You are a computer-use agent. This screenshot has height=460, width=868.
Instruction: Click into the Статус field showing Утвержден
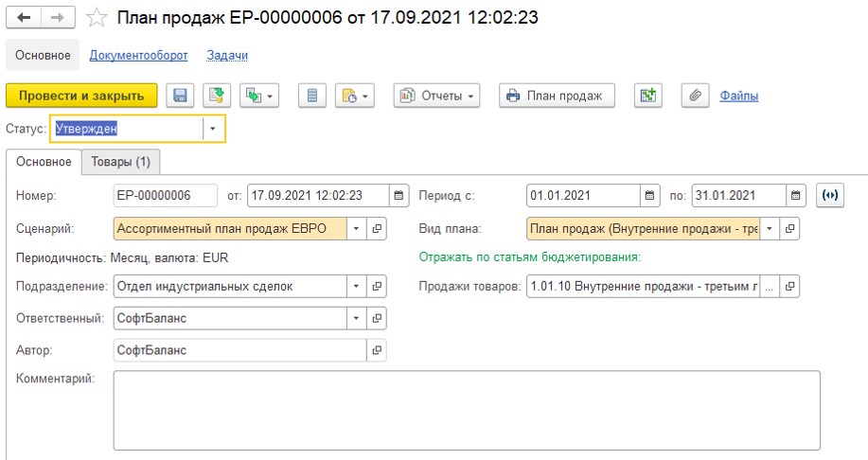128,129
